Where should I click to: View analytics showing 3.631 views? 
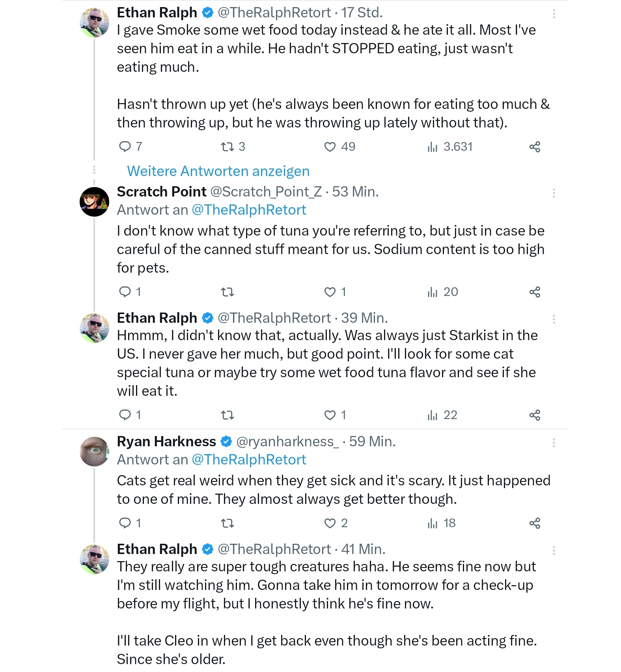click(x=450, y=147)
